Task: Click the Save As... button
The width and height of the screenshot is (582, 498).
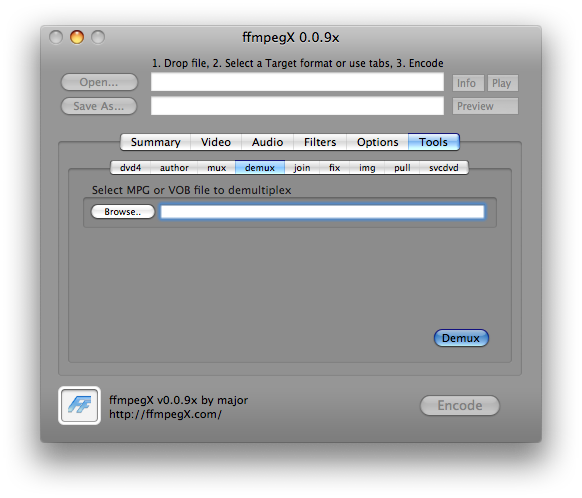Action: (x=99, y=106)
